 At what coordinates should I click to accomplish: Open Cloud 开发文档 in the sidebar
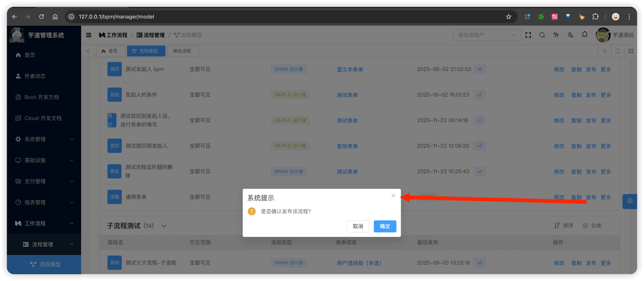[x=44, y=118]
